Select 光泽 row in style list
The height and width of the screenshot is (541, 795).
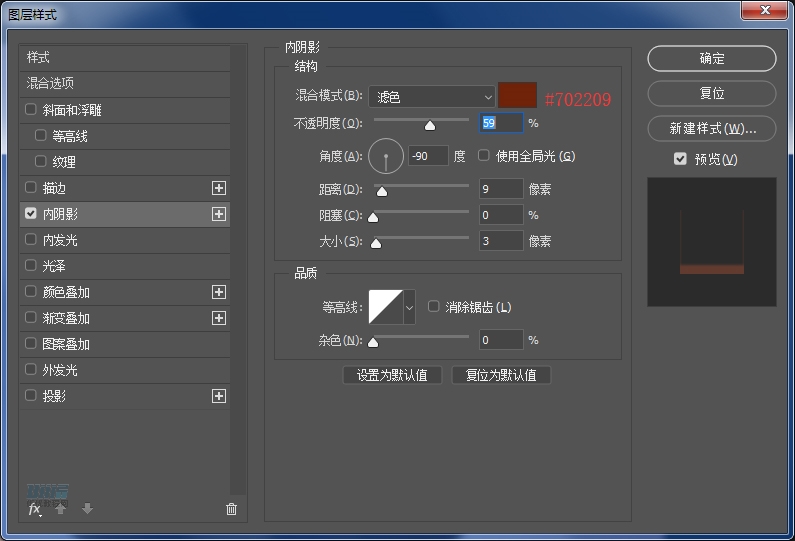(x=125, y=266)
